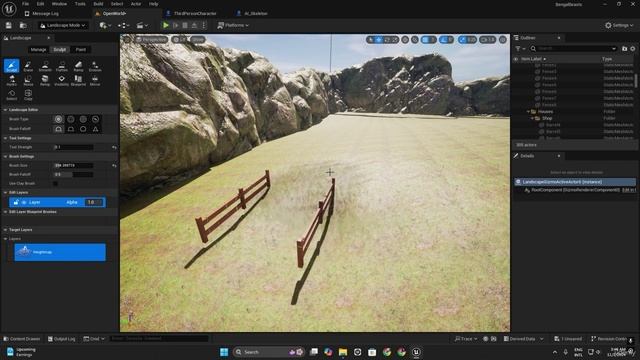Open the Platforms dropdown
This screenshot has width=640, height=360.
[233, 25]
